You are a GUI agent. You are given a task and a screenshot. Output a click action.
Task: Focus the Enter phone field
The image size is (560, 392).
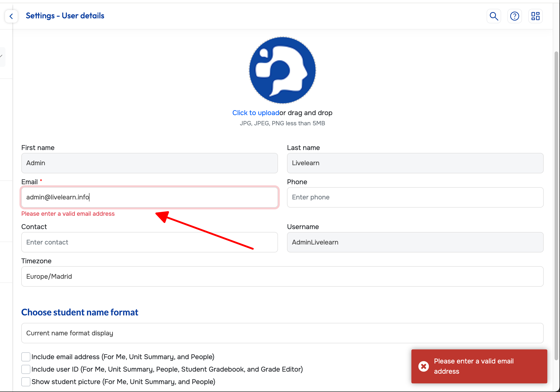coord(415,197)
